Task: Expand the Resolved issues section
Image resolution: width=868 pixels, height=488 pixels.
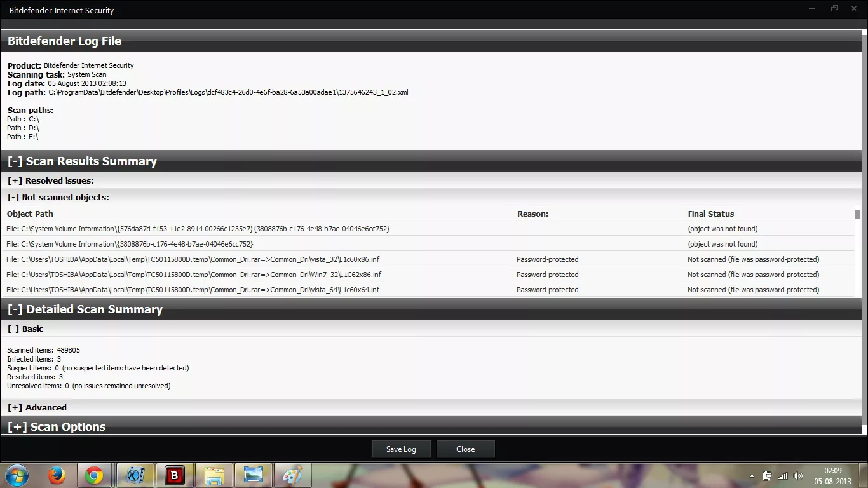Action: pos(15,180)
